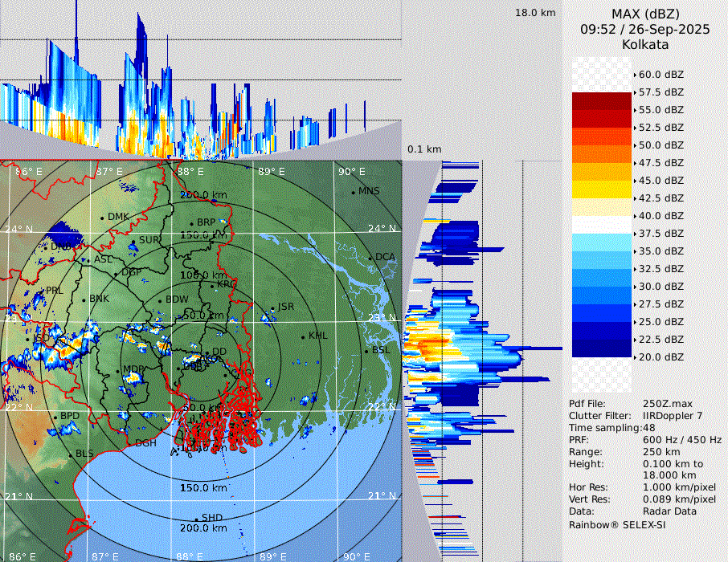The height and width of the screenshot is (562, 728).
Task: Select the DCA station marker
Action: coord(371,259)
